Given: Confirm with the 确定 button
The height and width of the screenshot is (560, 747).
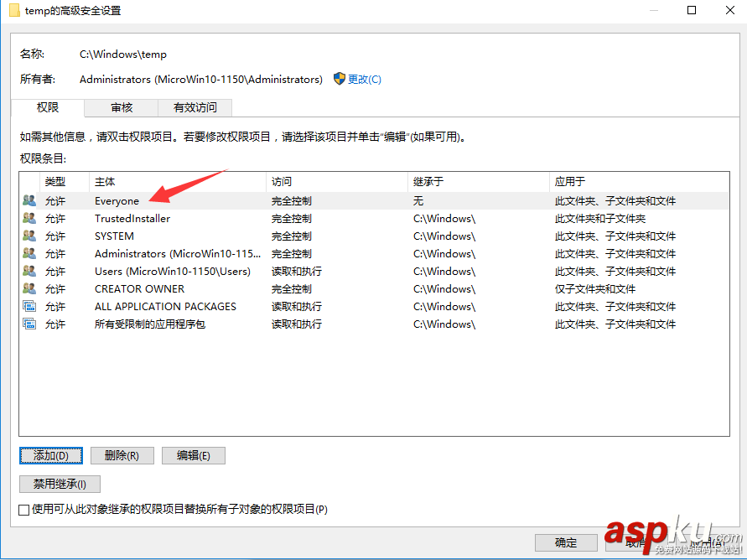Looking at the screenshot, I should pos(566,542).
